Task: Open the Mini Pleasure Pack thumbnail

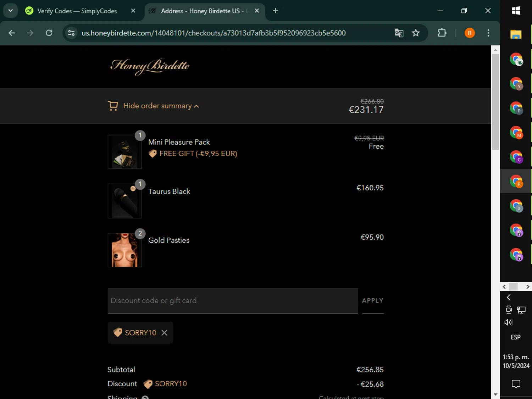Action: (125, 152)
